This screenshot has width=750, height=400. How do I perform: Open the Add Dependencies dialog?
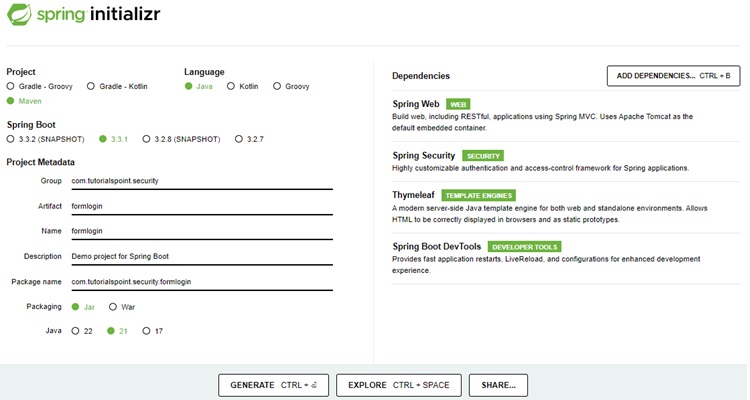[x=672, y=76]
